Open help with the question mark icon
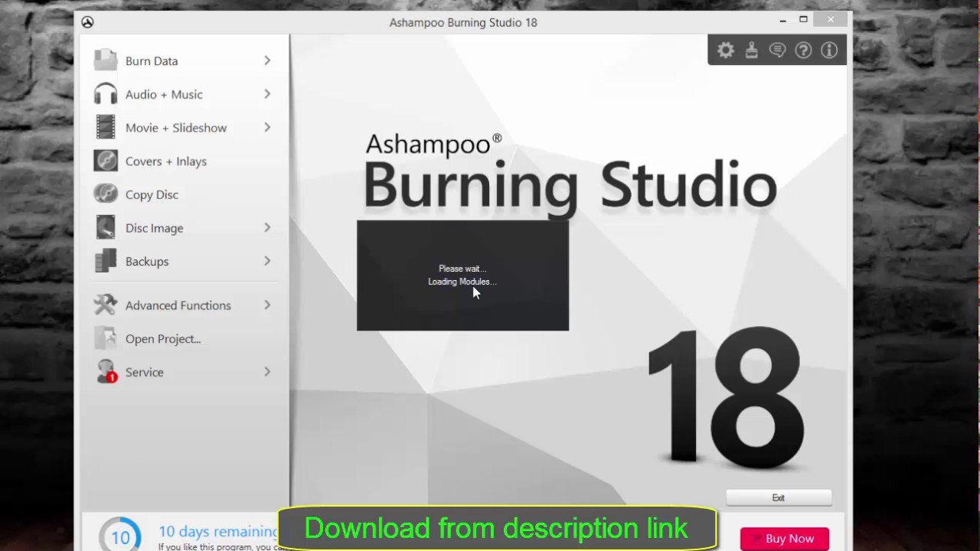The width and height of the screenshot is (980, 551). click(x=803, y=51)
